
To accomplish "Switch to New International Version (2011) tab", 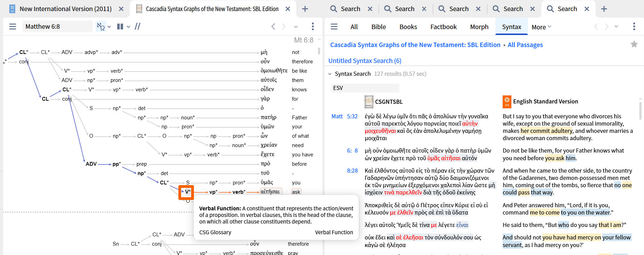I will [66, 9].
